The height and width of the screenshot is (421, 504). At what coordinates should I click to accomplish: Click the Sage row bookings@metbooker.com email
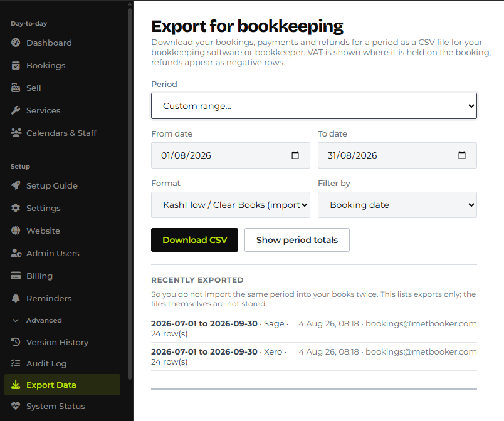421,323
